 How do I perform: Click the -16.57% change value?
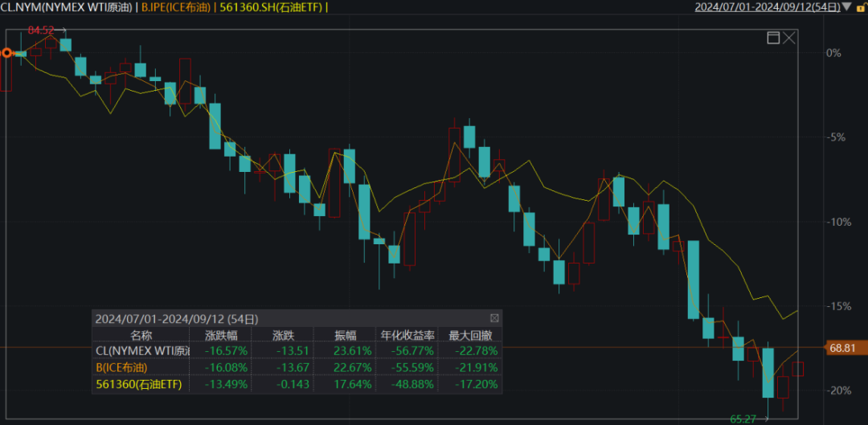pyautogui.click(x=226, y=350)
